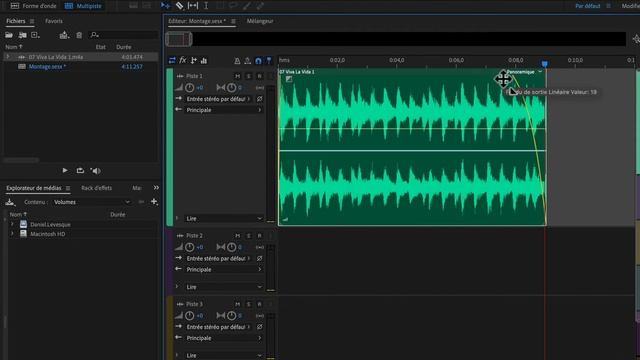Screen dimensions: 640x360
Task: Open the Contenu Volumes dropdown
Action: [91, 202]
